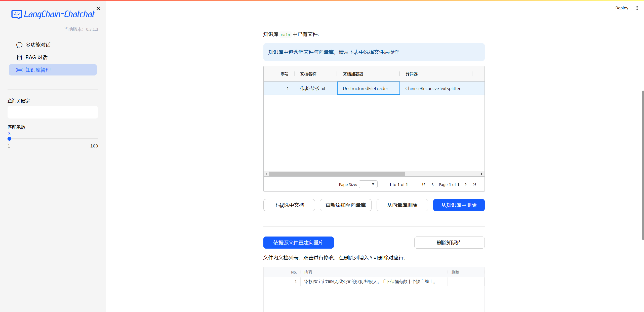Go to previous page of file table
644x312 pixels.
[x=433, y=184]
